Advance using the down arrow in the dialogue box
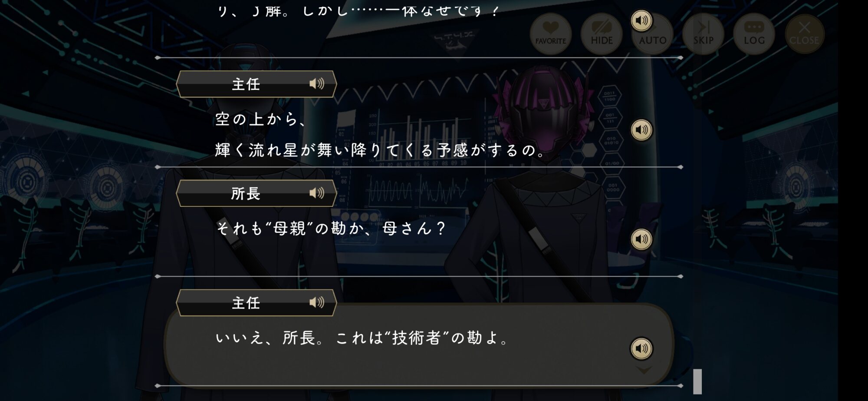 click(x=644, y=370)
